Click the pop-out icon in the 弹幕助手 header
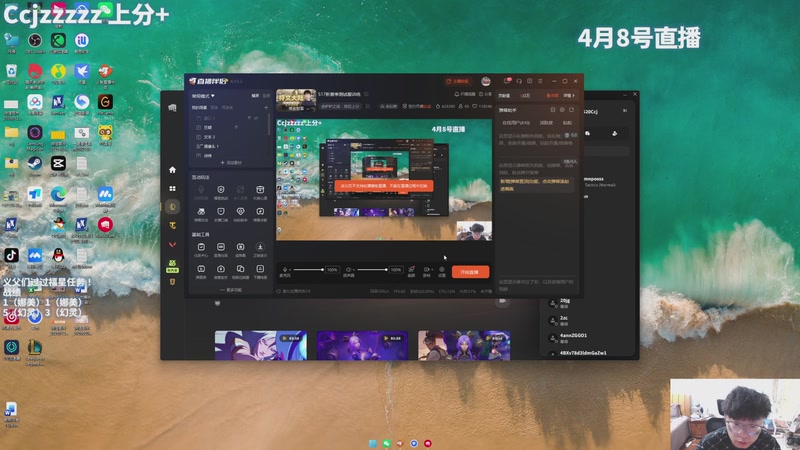800x450 pixels. tap(571, 110)
